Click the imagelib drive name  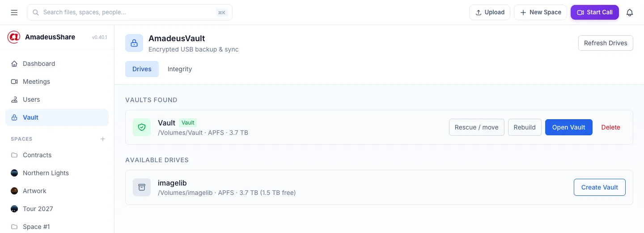click(x=172, y=183)
